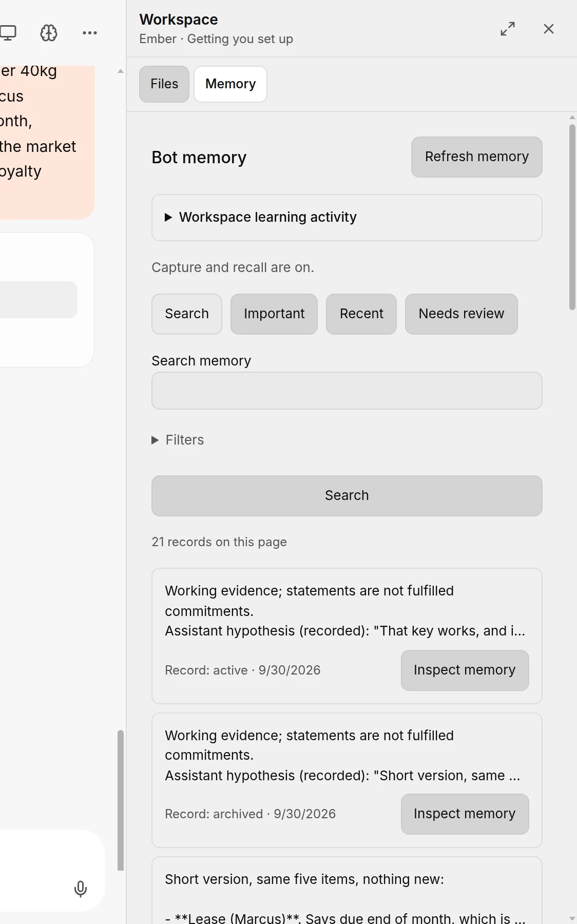
Task: Select the Search filter chip
Action: tap(187, 314)
